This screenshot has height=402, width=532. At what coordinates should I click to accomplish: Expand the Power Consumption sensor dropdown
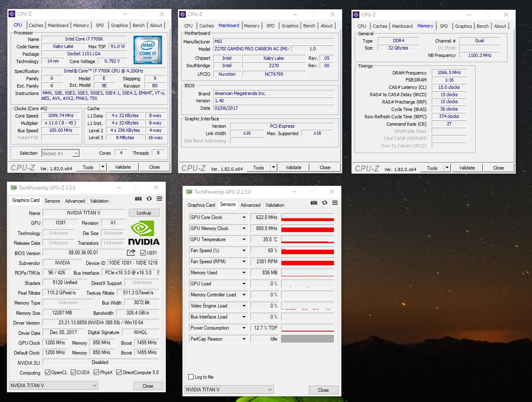[x=244, y=328]
